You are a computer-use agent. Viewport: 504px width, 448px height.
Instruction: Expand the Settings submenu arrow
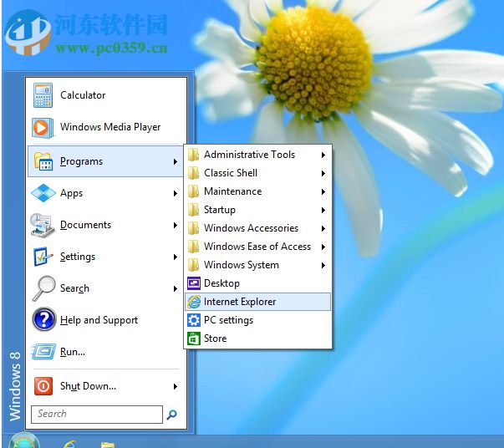point(176,257)
